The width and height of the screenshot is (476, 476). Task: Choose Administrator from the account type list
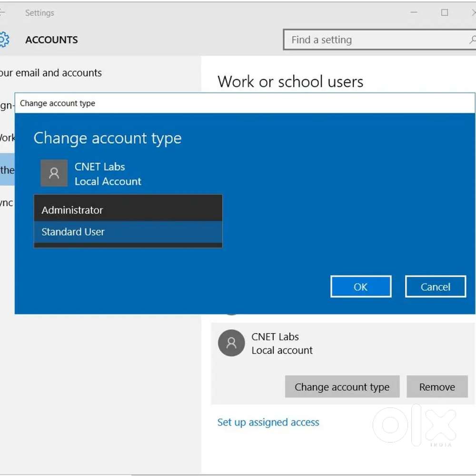tap(128, 210)
